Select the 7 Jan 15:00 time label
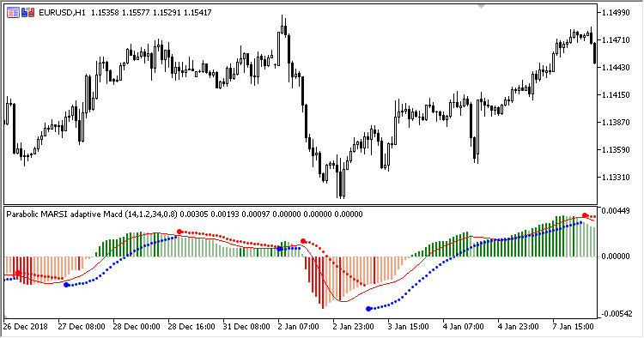The image size is (644, 338). (x=574, y=327)
